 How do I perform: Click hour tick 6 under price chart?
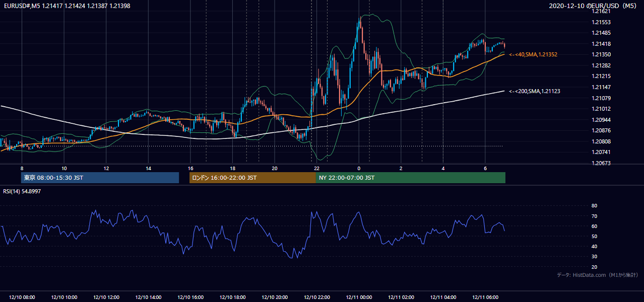pyautogui.click(x=485, y=168)
